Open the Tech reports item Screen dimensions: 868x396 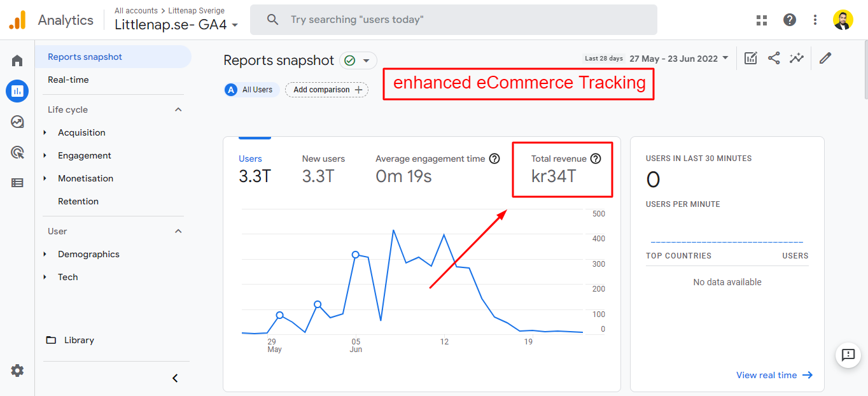[x=68, y=277]
